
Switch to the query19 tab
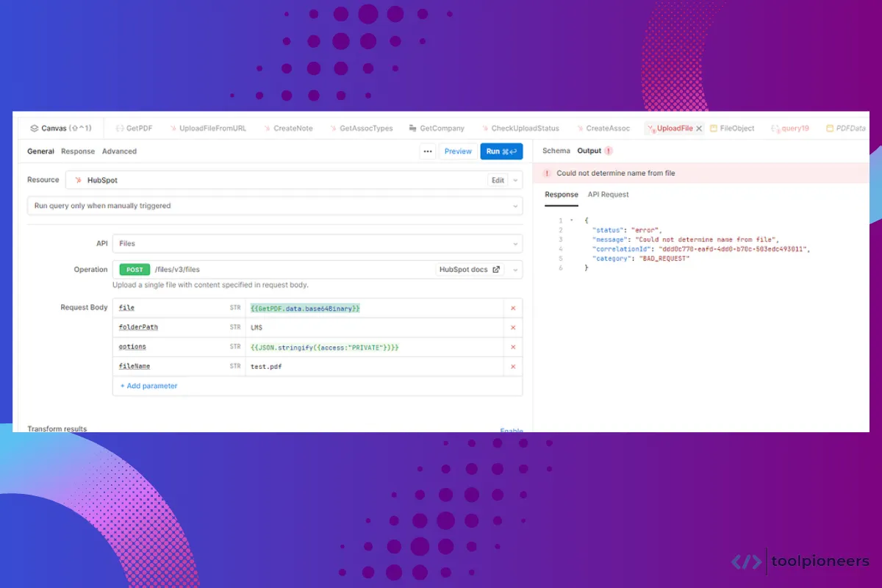point(789,128)
